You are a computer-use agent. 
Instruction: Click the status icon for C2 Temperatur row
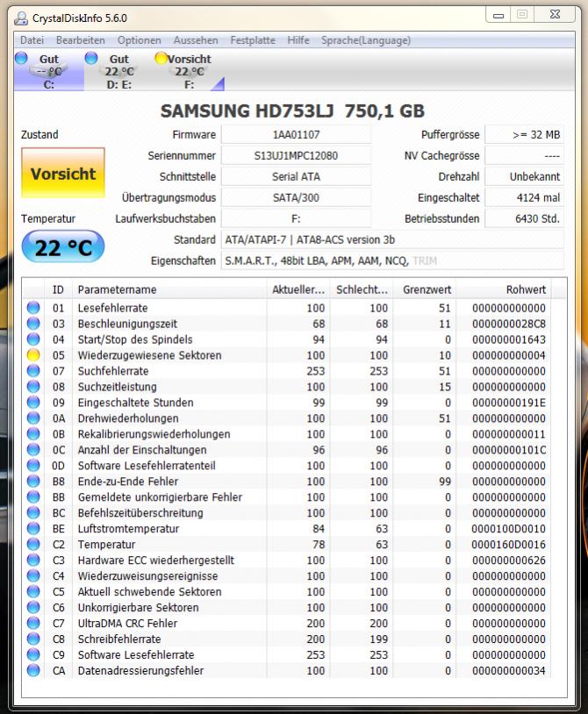click(x=33, y=544)
